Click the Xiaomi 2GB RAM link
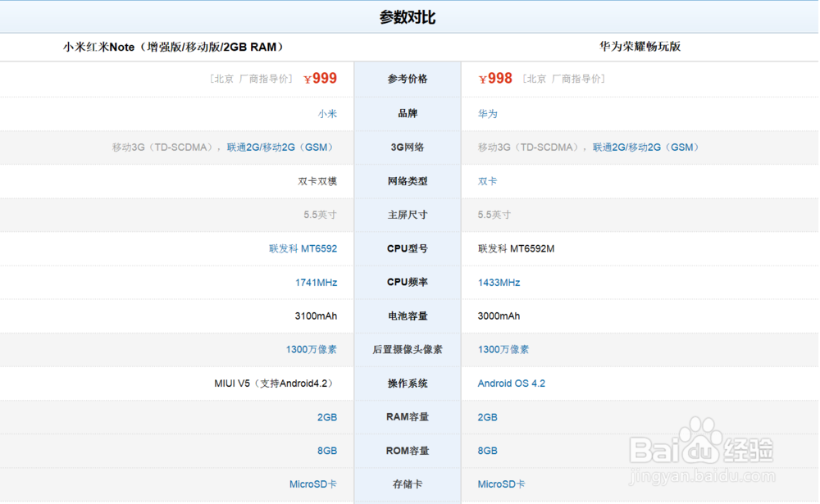The width and height of the screenshot is (820, 504). tap(327, 417)
